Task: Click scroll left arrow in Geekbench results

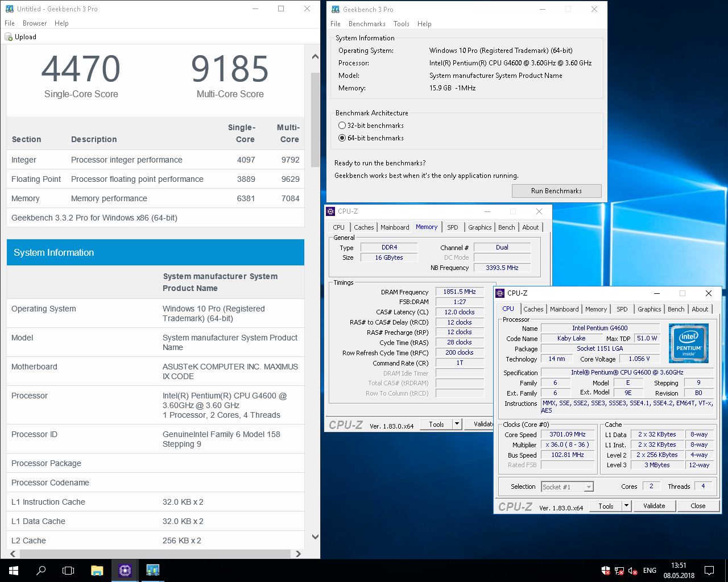Action: point(13,554)
